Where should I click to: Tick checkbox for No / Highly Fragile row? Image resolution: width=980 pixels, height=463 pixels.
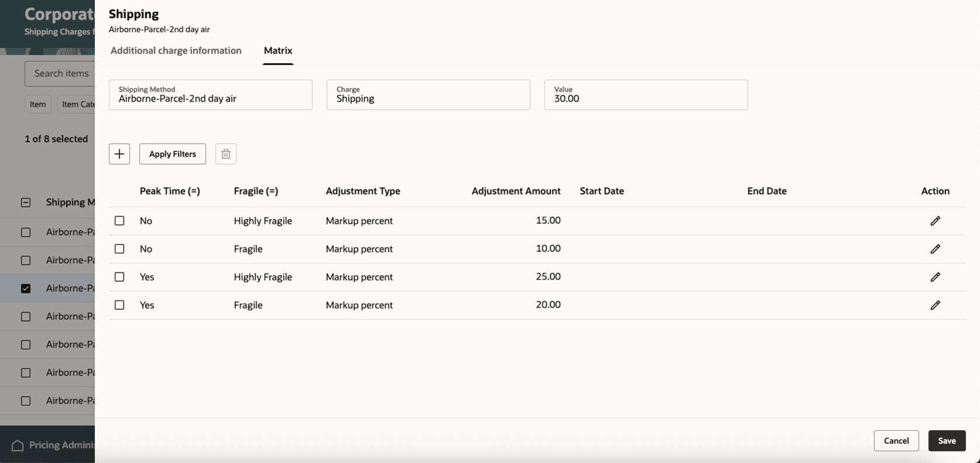(x=119, y=221)
